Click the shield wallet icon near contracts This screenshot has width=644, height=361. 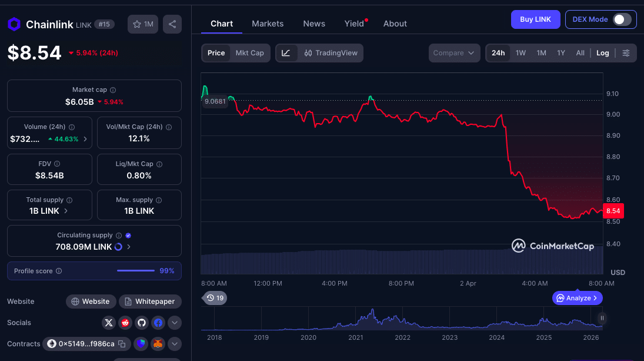tap(141, 343)
